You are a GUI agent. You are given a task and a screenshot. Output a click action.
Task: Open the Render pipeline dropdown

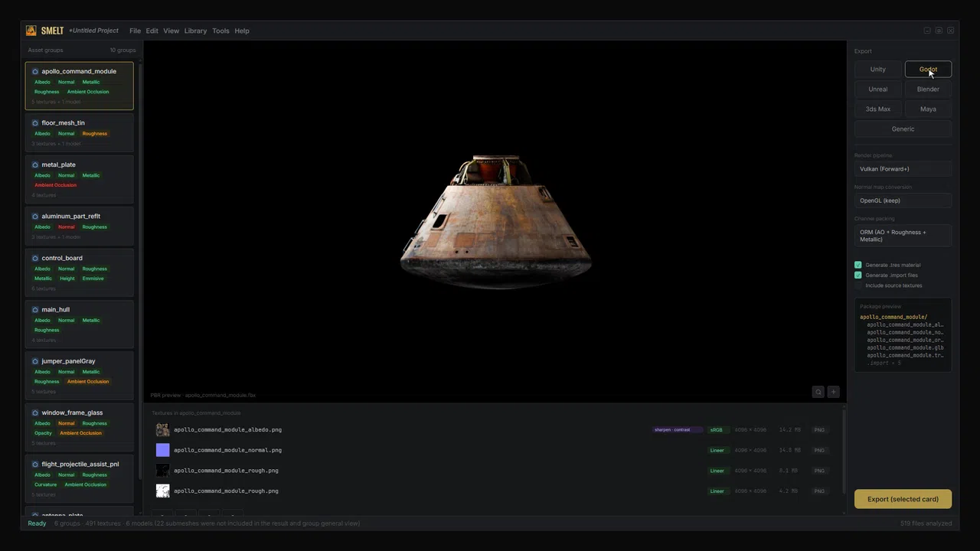click(903, 169)
